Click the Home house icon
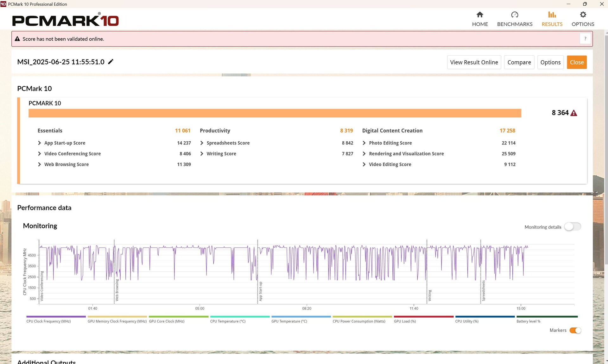608x364 pixels. (480, 15)
